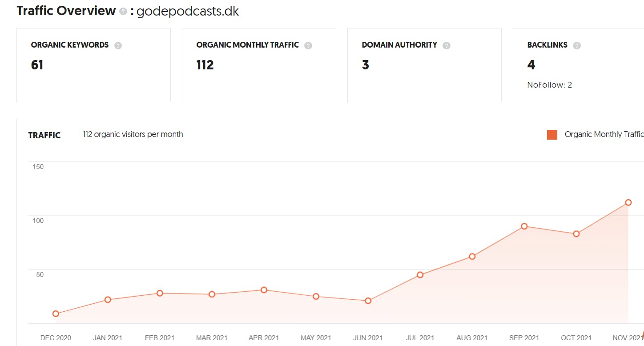Click the Backlinks count value 4

point(531,65)
